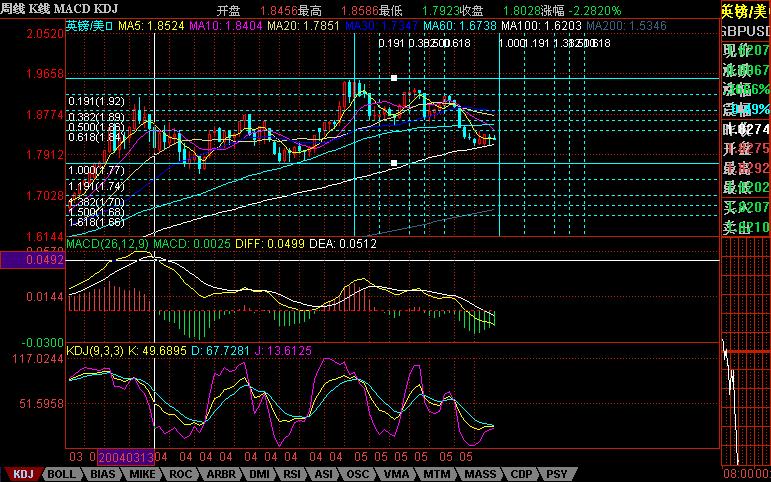Open the VMA indicator tab

[396, 474]
